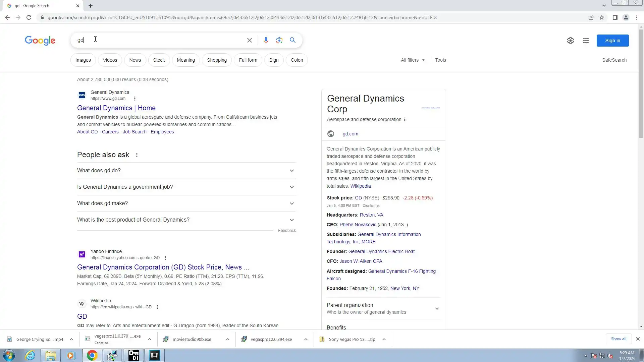Click the Sign in button
644x362 pixels.
click(x=612, y=41)
